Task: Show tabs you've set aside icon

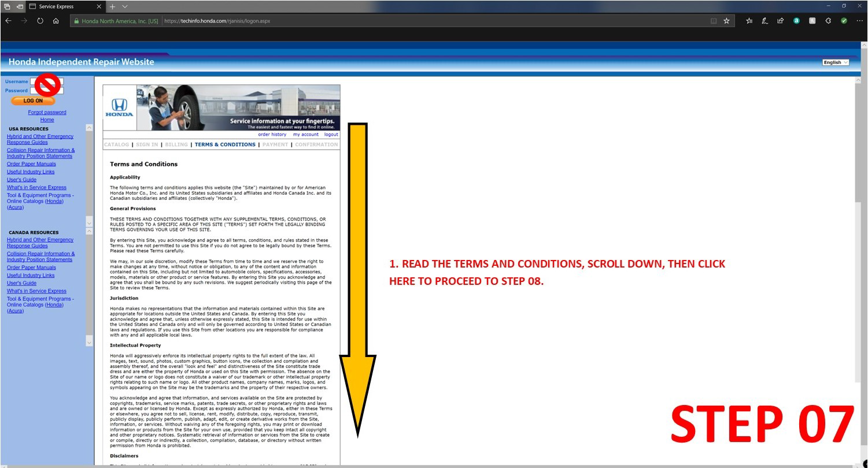Action: point(7,6)
